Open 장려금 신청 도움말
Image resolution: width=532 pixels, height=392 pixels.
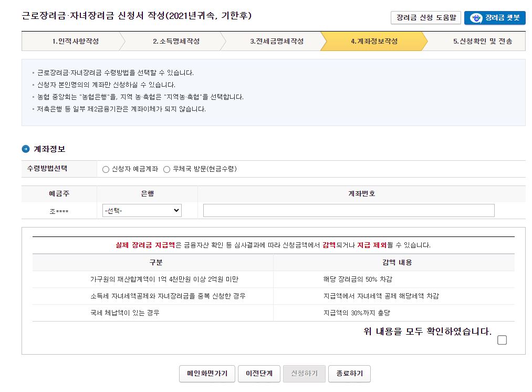point(425,17)
